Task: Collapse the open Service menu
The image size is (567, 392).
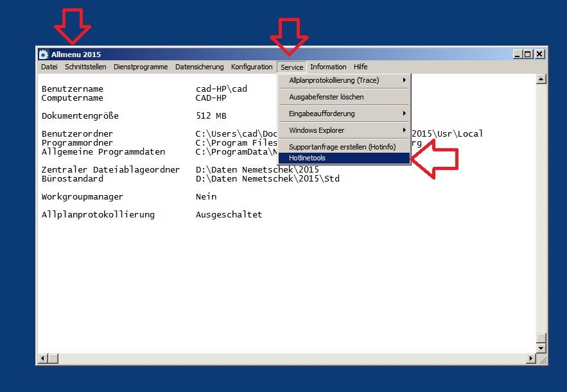Action: (292, 67)
